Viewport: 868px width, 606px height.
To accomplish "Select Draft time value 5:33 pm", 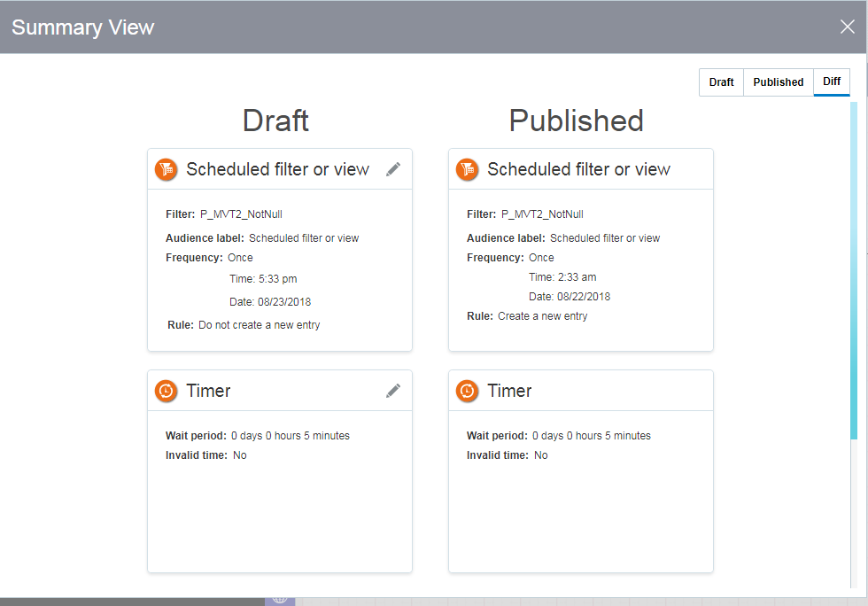I will (x=278, y=278).
